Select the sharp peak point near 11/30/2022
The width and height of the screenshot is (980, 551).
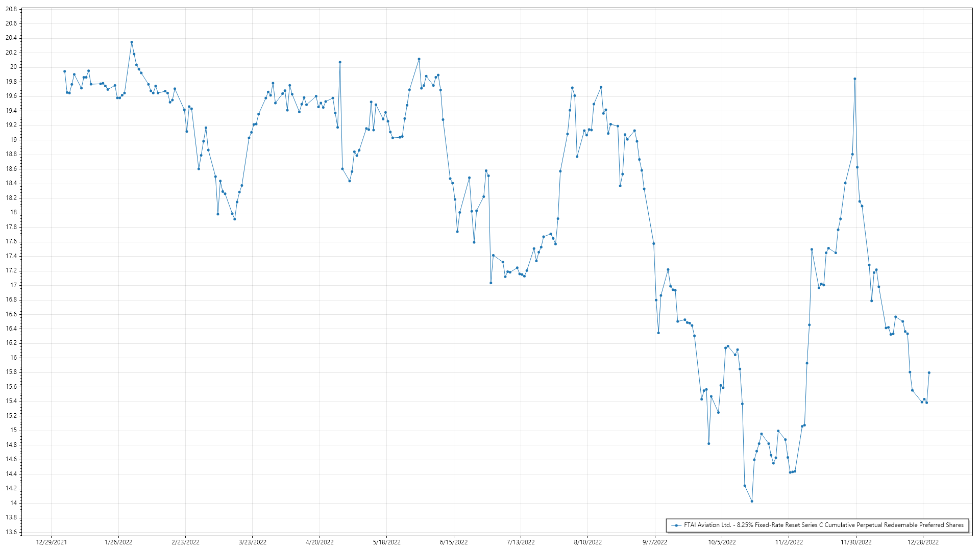coord(855,79)
